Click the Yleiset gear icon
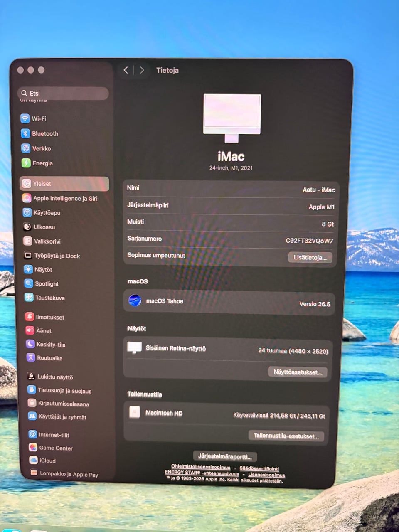Image resolution: width=399 pixels, height=532 pixels. pyautogui.click(x=27, y=183)
